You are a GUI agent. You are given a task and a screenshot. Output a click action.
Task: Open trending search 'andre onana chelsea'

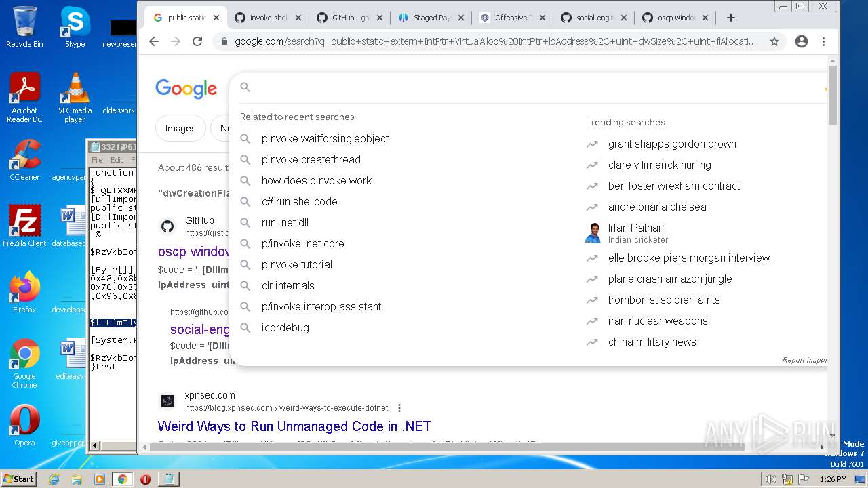coord(657,207)
